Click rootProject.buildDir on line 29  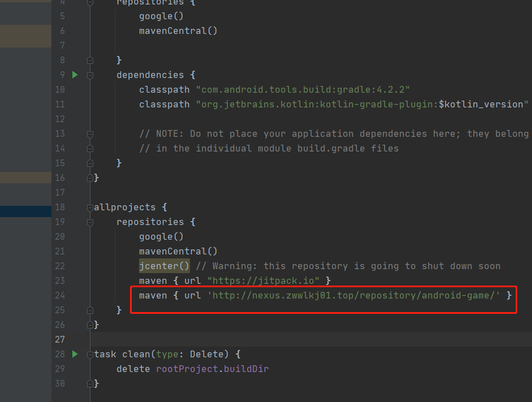(x=212, y=369)
